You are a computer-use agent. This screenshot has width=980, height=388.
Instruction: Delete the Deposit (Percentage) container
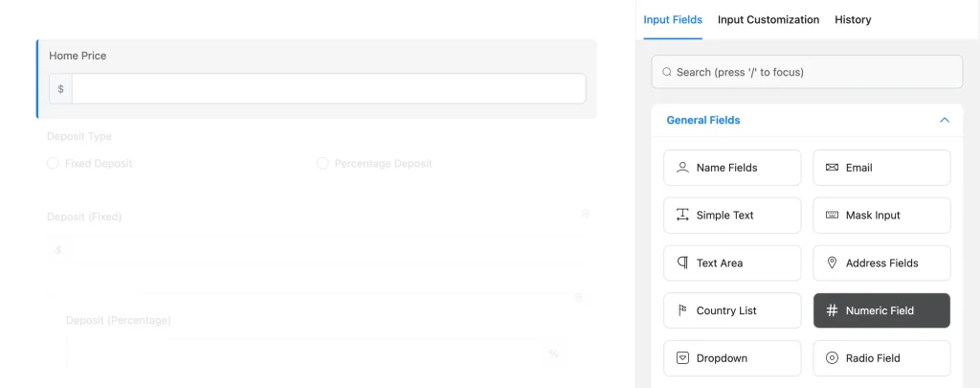(x=579, y=297)
